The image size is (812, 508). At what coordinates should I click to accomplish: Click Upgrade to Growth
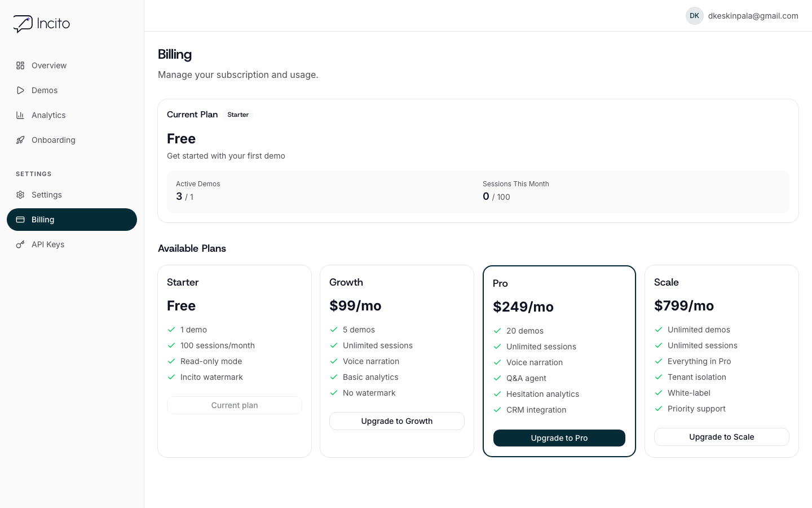click(396, 421)
